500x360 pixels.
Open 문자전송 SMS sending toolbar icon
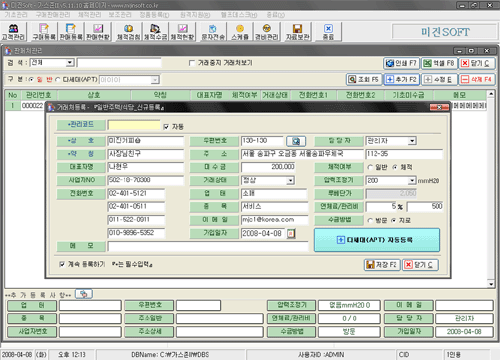click(213, 32)
